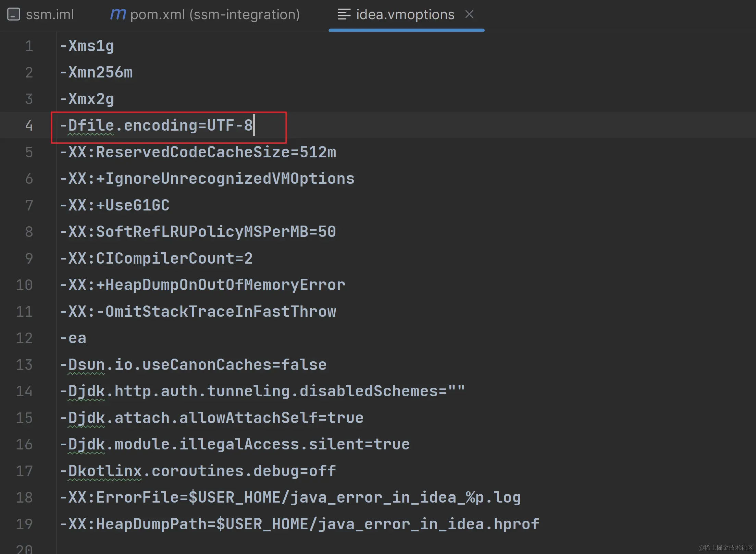756x554 pixels.
Task: Switch to the ssm.iml tab
Action: point(50,14)
